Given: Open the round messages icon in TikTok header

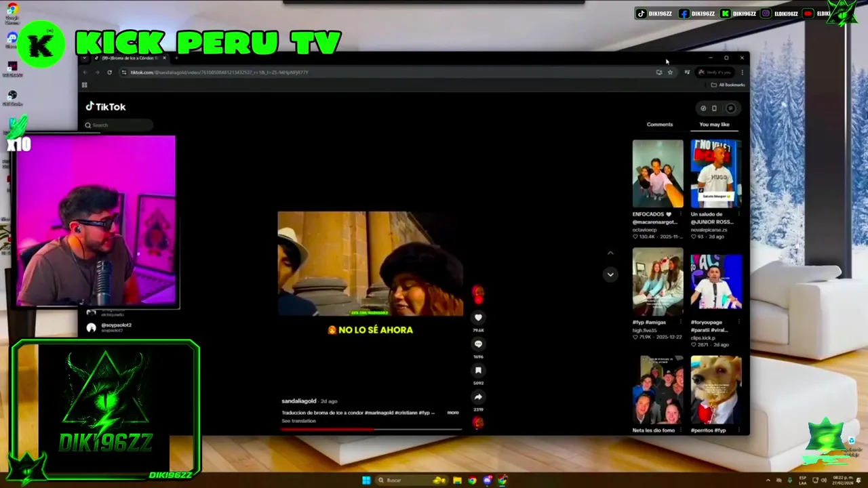Looking at the screenshot, I should coord(731,108).
